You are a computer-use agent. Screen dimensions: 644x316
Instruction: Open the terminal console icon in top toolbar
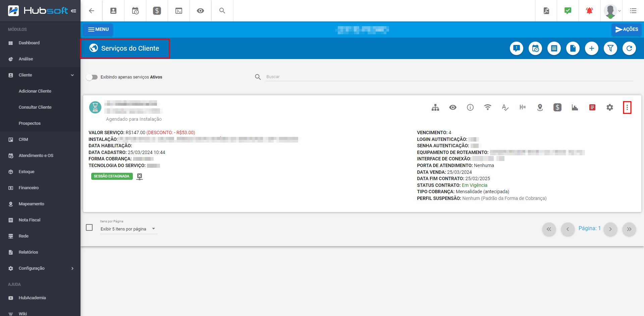pyautogui.click(x=179, y=11)
